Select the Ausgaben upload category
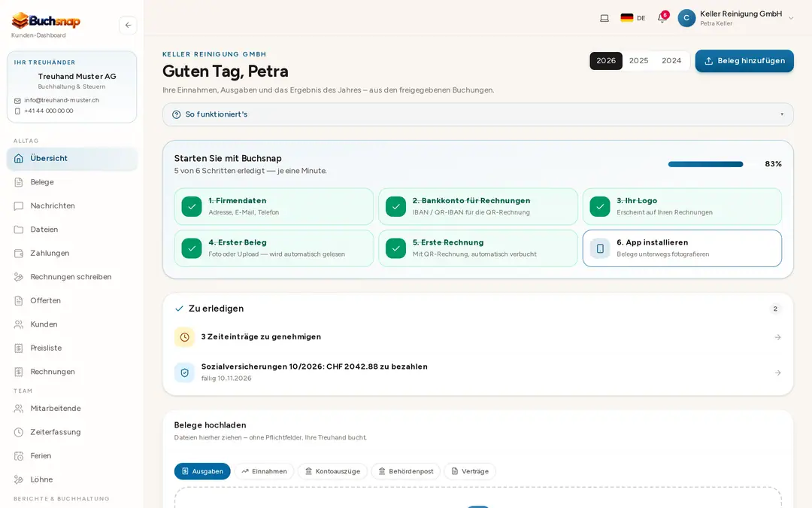812x508 pixels. coord(202,471)
